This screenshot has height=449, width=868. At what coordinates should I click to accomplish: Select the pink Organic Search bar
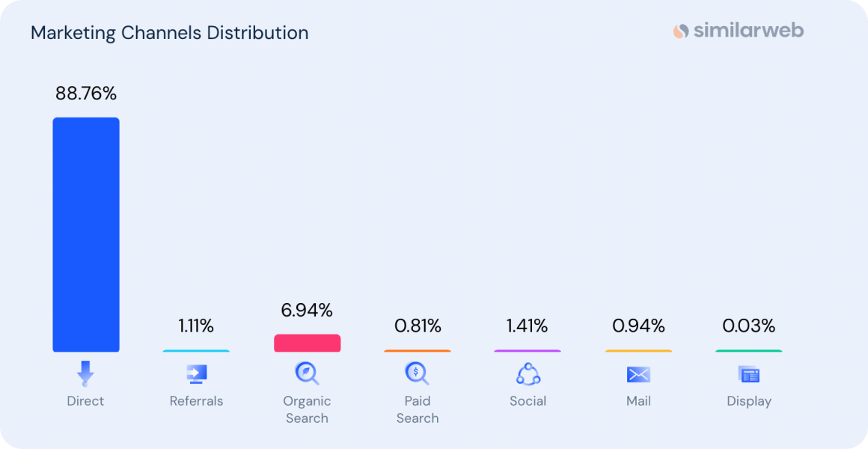point(307,343)
